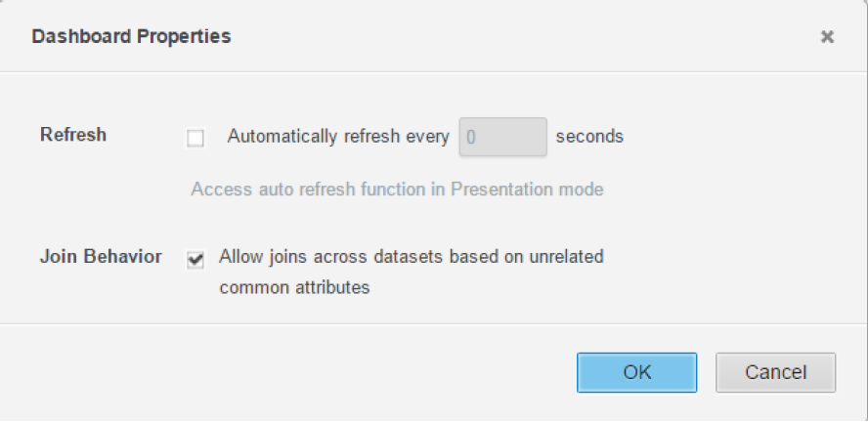This screenshot has height=422, width=868.
Task: Close the Dashboard Properties dialog with X
Action: 827,37
